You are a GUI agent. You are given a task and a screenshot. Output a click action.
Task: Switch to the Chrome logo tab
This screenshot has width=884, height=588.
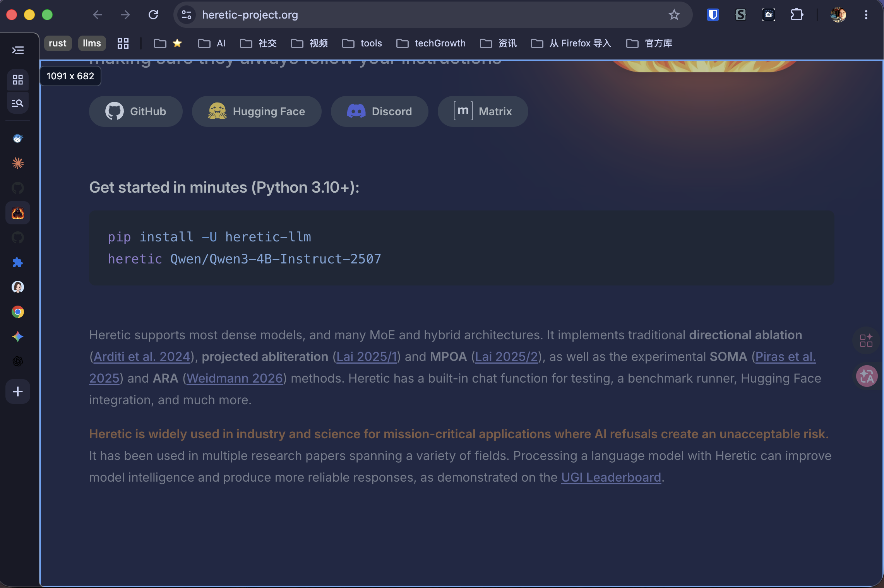click(x=18, y=312)
